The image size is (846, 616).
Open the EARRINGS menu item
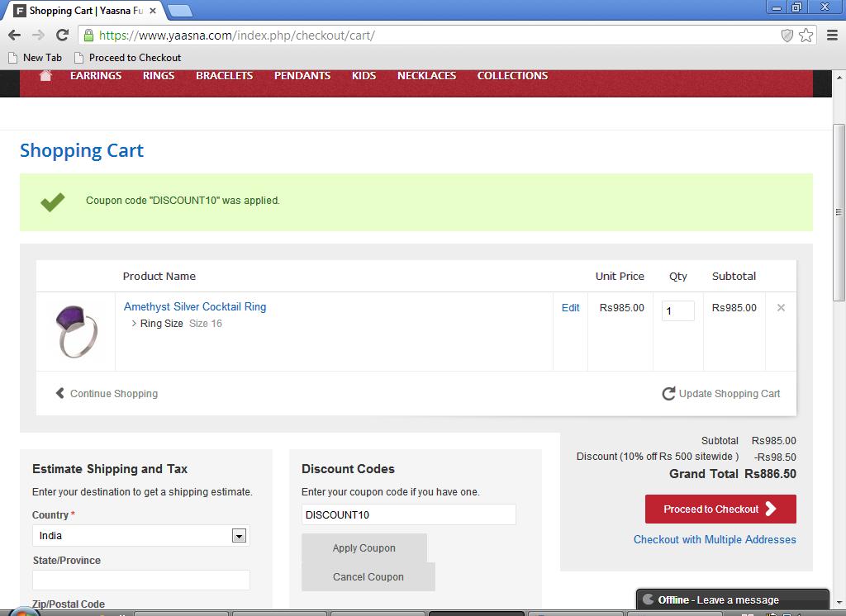click(x=96, y=75)
